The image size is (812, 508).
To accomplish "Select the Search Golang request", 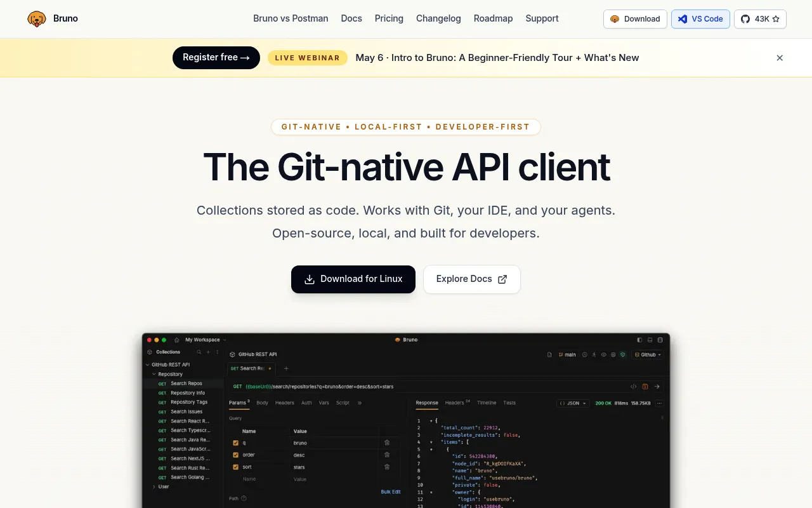I will pos(183,478).
